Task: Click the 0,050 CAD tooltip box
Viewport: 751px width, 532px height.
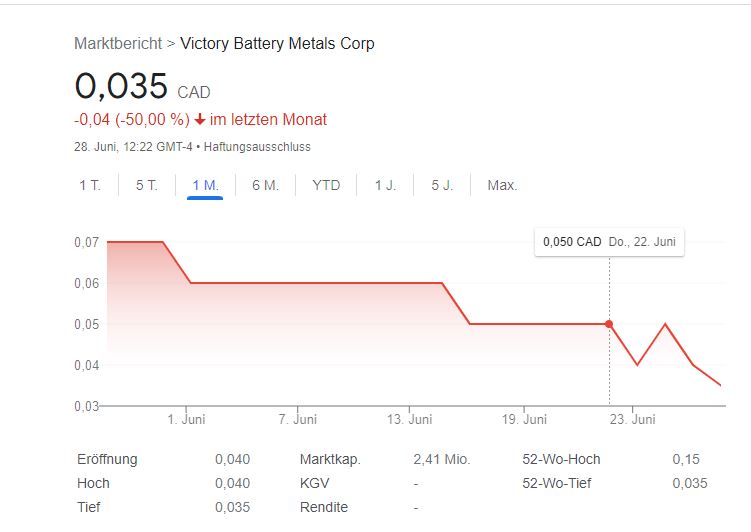Action: point(609,242)
